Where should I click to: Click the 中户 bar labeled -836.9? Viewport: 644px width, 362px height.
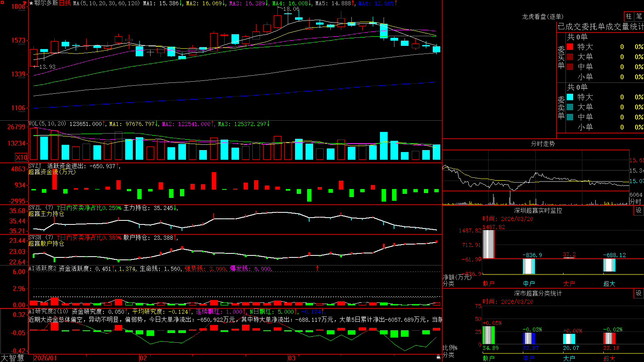tap(529, 266)
